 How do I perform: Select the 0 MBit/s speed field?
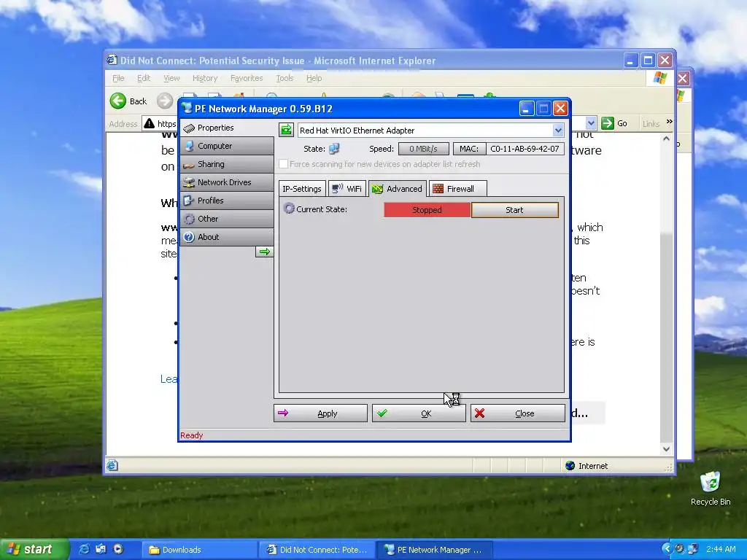point(424,149)
